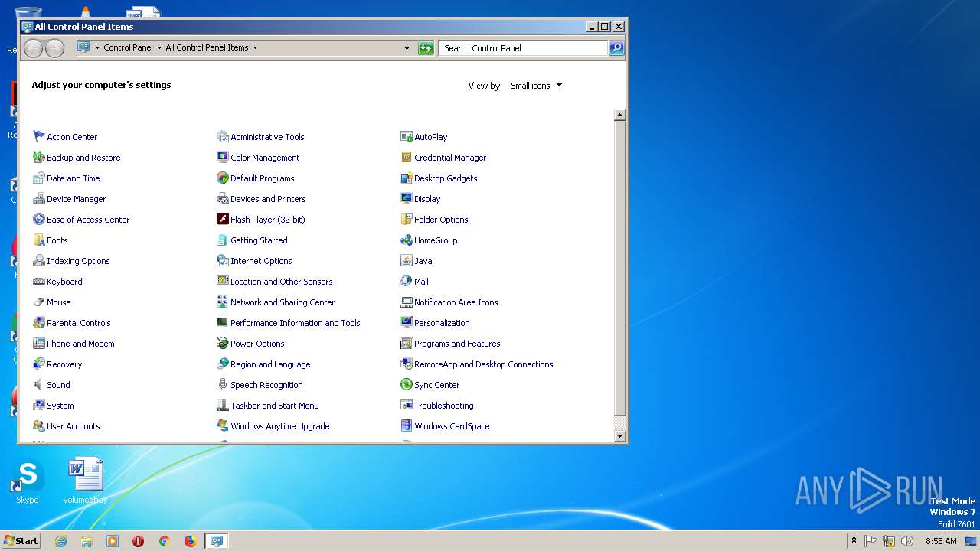
Task: Click in the Search Control Panel field
Action: tap(524, 48)
